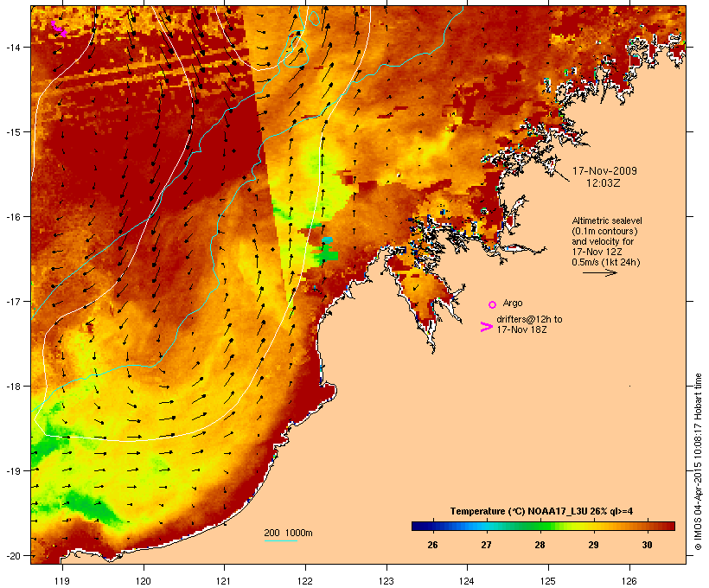
Task: Click the color bar label 29
Action: click(593, 545)
